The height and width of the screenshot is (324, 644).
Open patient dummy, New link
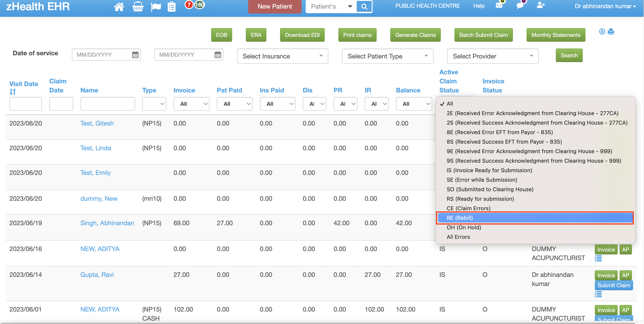tap(99, 199)
